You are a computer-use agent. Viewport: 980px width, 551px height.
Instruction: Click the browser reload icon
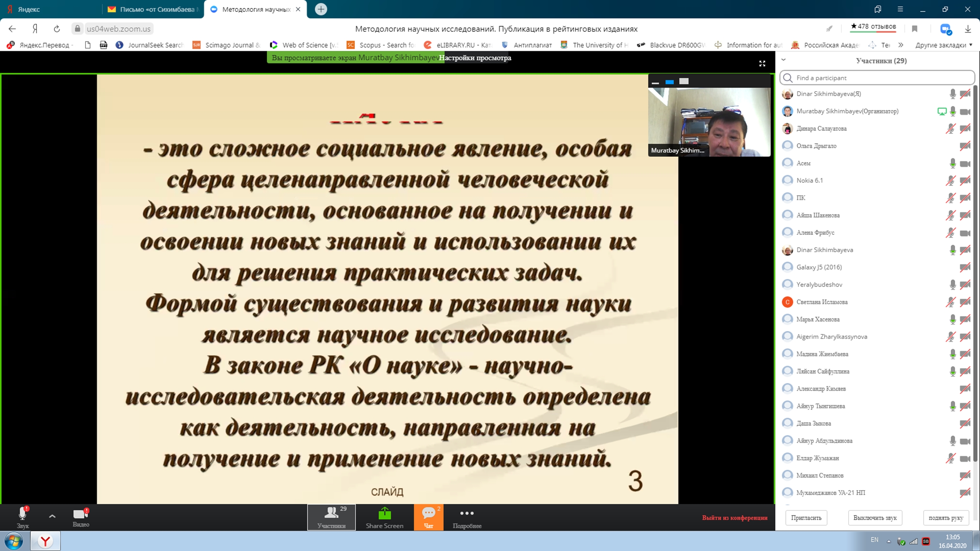[x=57, y=29]
